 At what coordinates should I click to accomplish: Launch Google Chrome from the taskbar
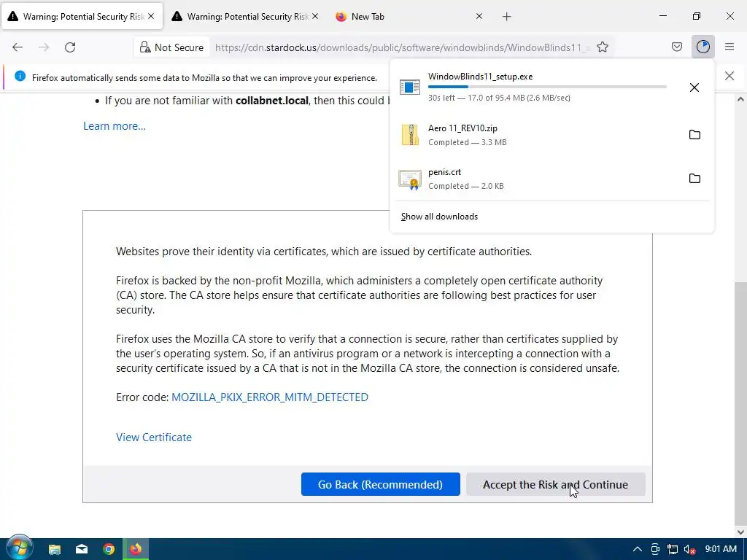pyautogui.click(x=109, y=549)
